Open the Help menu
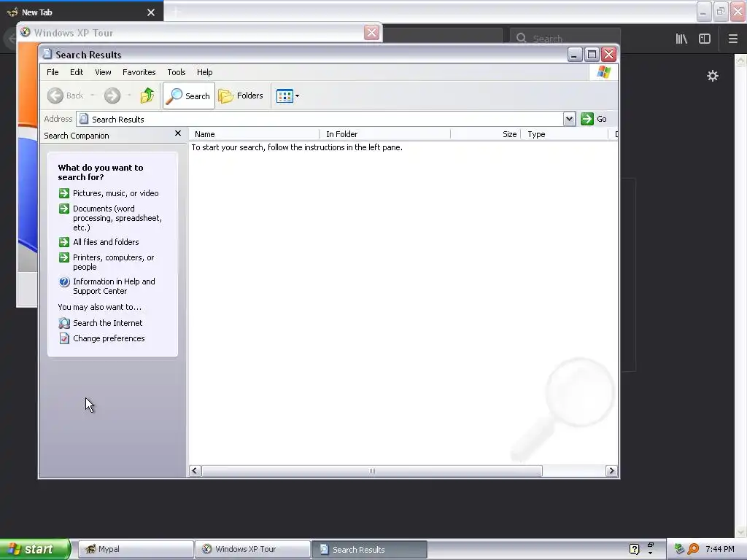The width and height of the screenshot is (747, 560). [x=205, y=72]
